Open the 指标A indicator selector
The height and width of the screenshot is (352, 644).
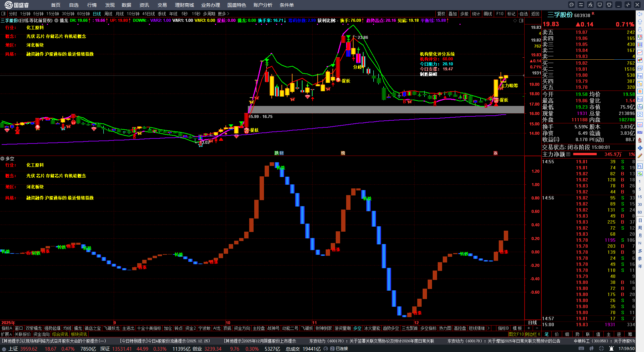7,328
